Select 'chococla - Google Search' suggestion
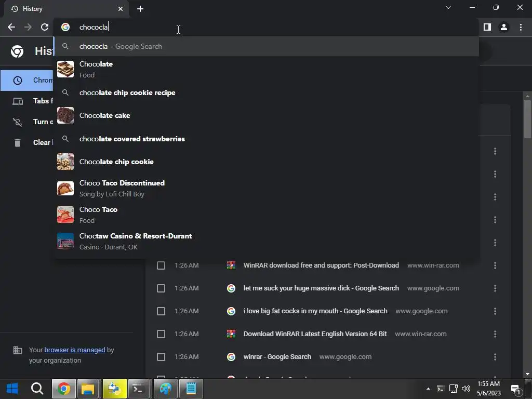 [x=267, y=46]
